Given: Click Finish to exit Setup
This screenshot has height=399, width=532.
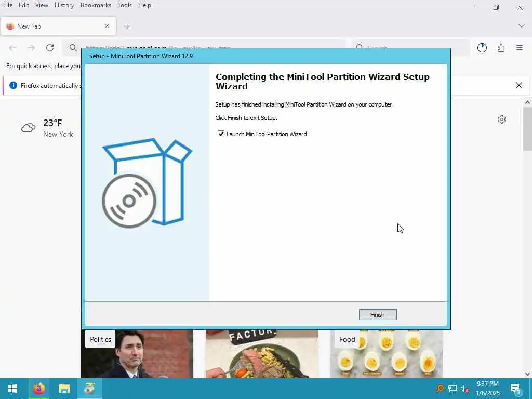Looking at the screenshot, I should (378, 314).
